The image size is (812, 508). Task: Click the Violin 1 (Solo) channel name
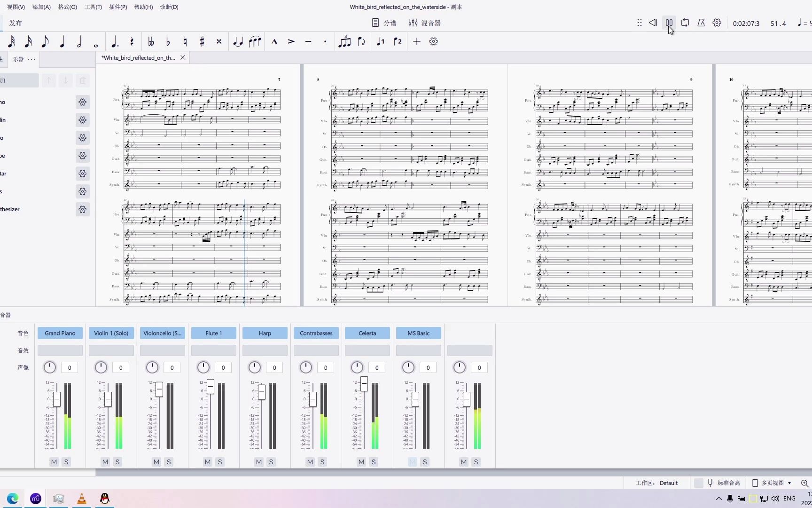tap(111, 333)
